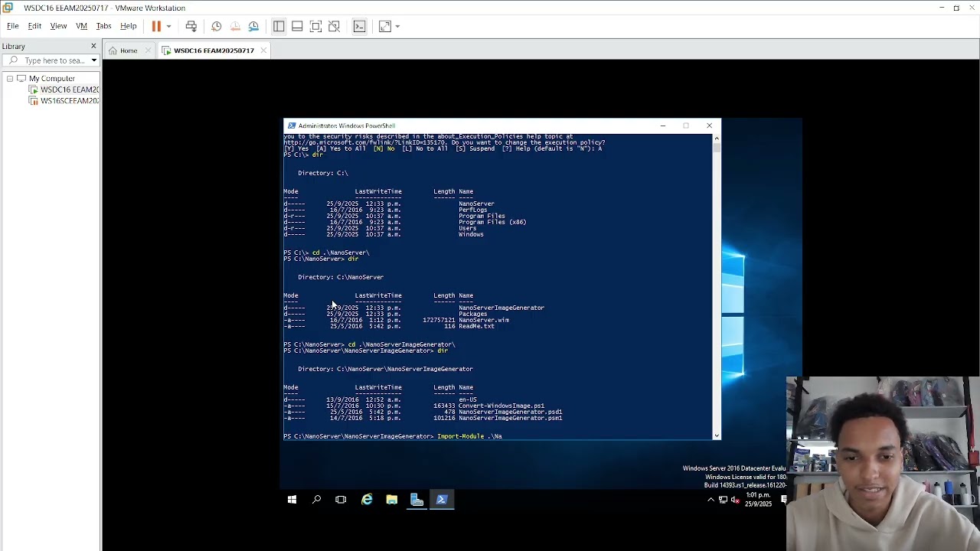Click the muted volume tray icon

[x=735, y=500]
